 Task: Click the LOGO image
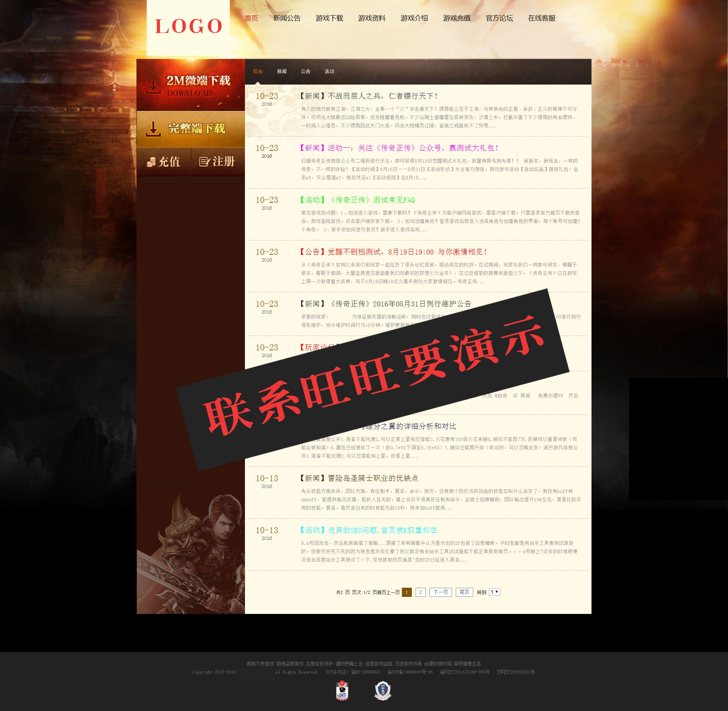click(188, 27)
